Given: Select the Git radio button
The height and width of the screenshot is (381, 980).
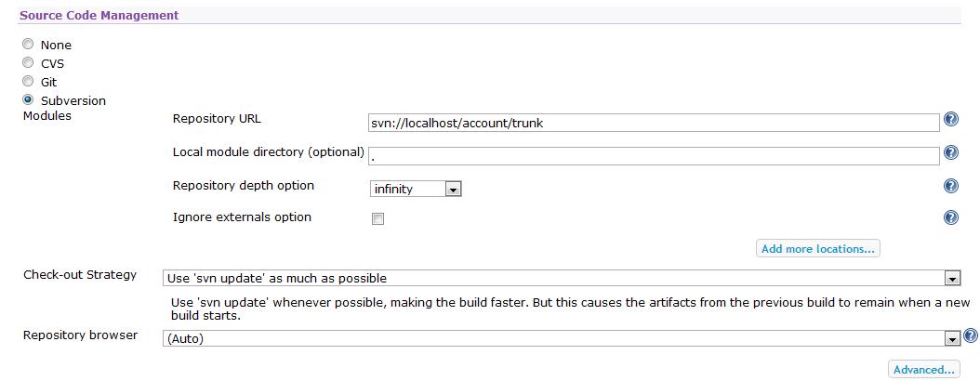Looking at the screenshot, I should 28,82.
